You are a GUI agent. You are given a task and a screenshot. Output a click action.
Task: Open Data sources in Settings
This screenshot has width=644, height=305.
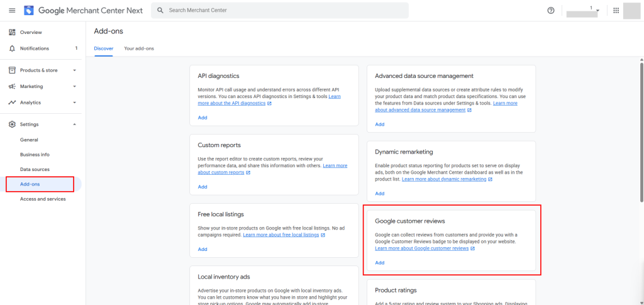(35, 169)
